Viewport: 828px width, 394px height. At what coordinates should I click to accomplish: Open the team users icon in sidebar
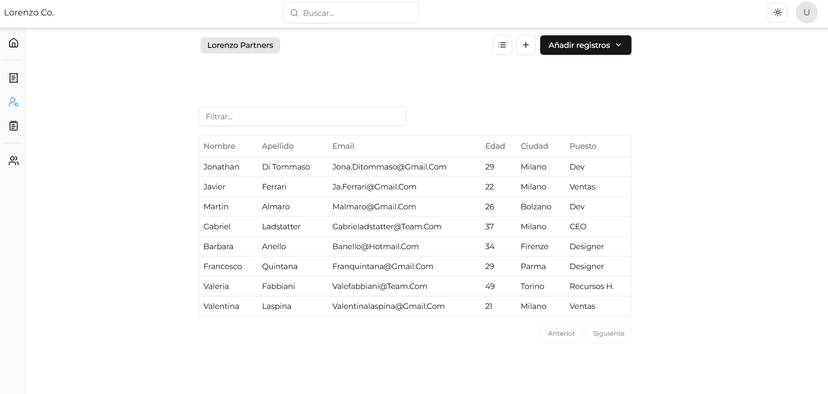coord(14,161)
